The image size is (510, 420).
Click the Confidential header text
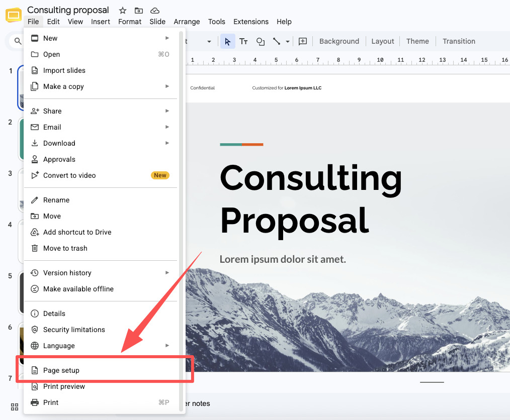pyautogui.click(x=202, y=88)
